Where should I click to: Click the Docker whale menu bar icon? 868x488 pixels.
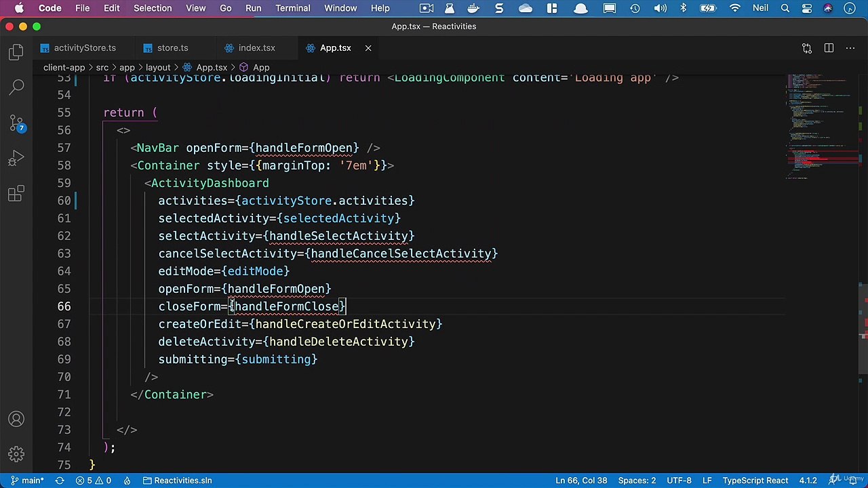point(473,8)
